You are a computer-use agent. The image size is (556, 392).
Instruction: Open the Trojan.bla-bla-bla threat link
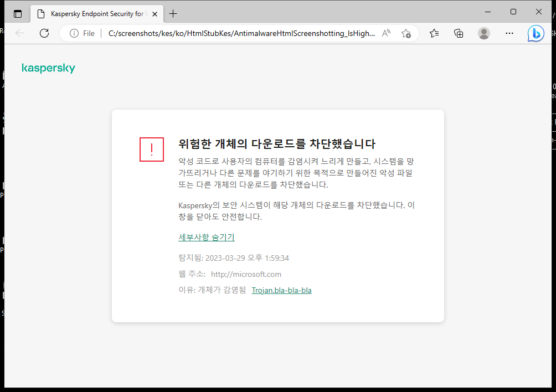pos(281,290)
